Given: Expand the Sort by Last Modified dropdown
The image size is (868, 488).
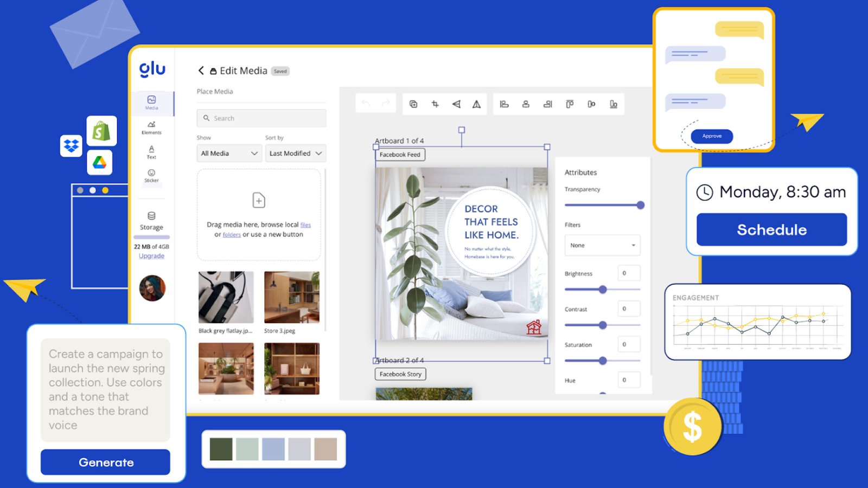Looking at the screenshot, I should [295, 153].
